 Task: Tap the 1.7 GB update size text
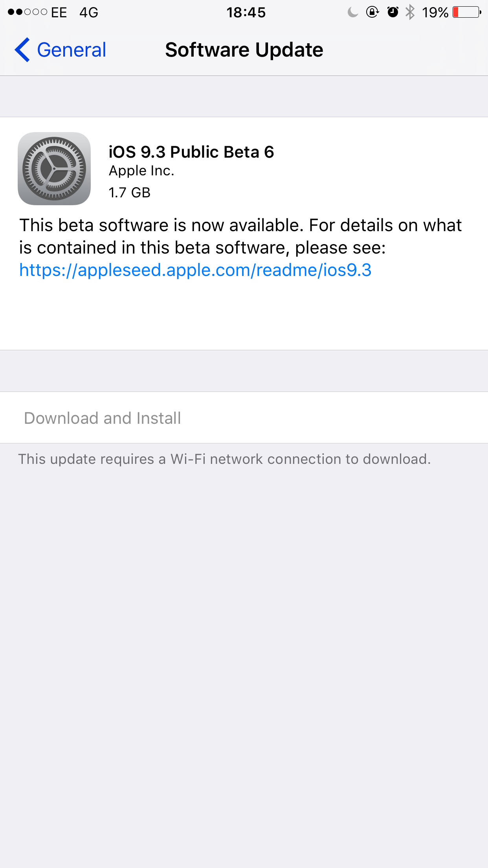point(130,193)
